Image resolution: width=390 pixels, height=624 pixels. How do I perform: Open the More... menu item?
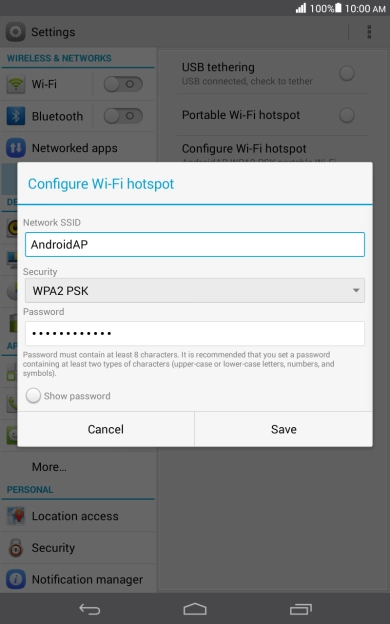point(49,467)
